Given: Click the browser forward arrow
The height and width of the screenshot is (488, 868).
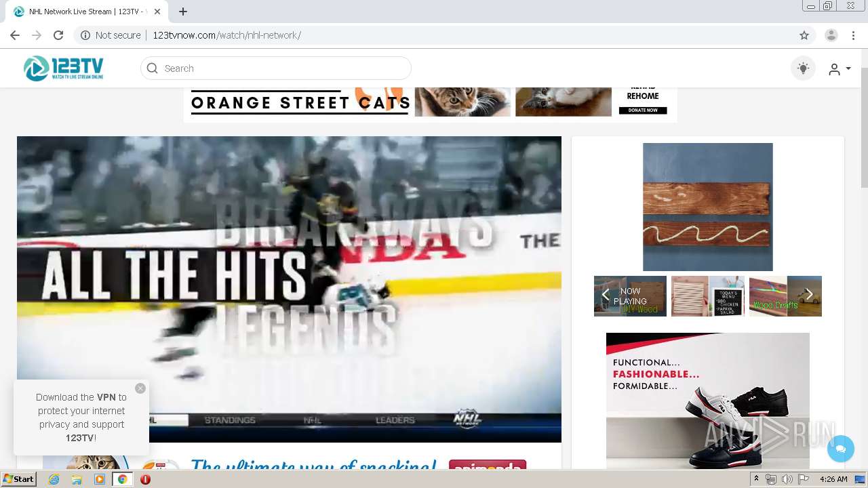Looking at the screenshot, I should point(37,35).
